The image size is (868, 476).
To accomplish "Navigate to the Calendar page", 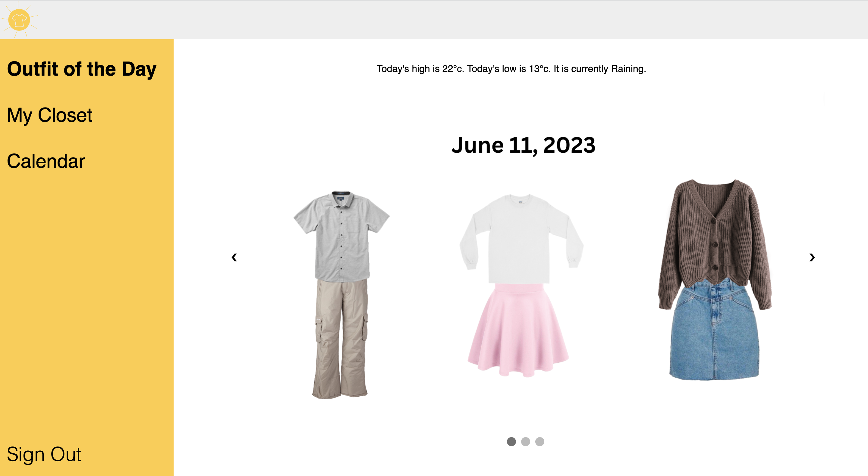I will (x=46, y=161).
